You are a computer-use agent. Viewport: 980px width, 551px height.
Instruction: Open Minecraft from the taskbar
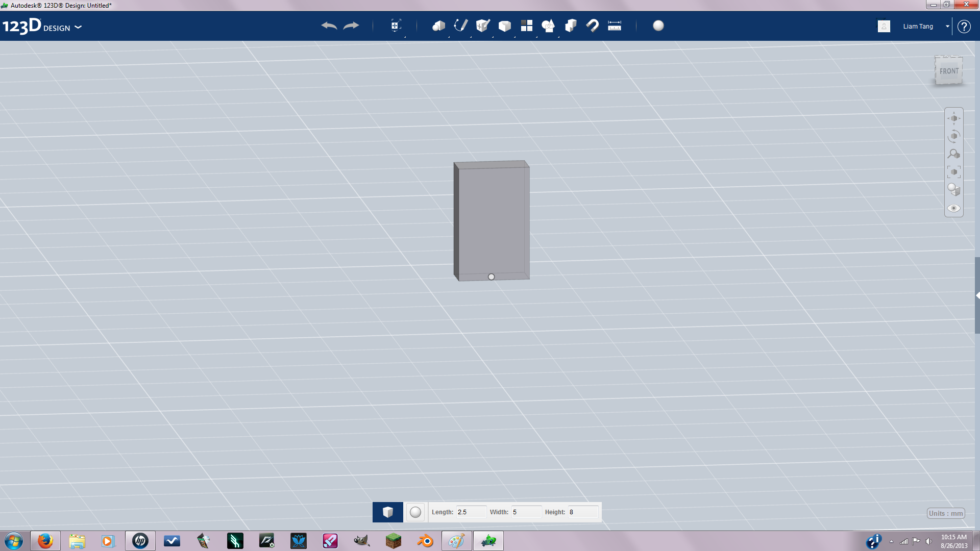coord(394,541)
